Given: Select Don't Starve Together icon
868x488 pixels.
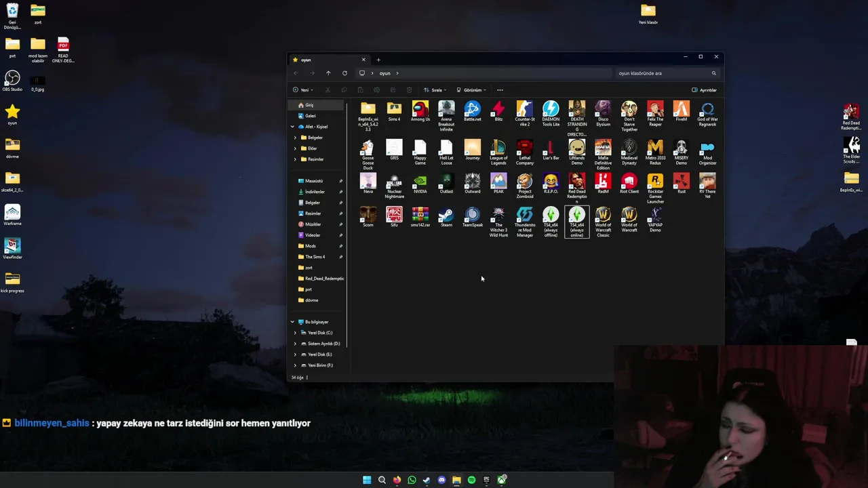Looking at the screenshot, I should click(x=629, y=116).
